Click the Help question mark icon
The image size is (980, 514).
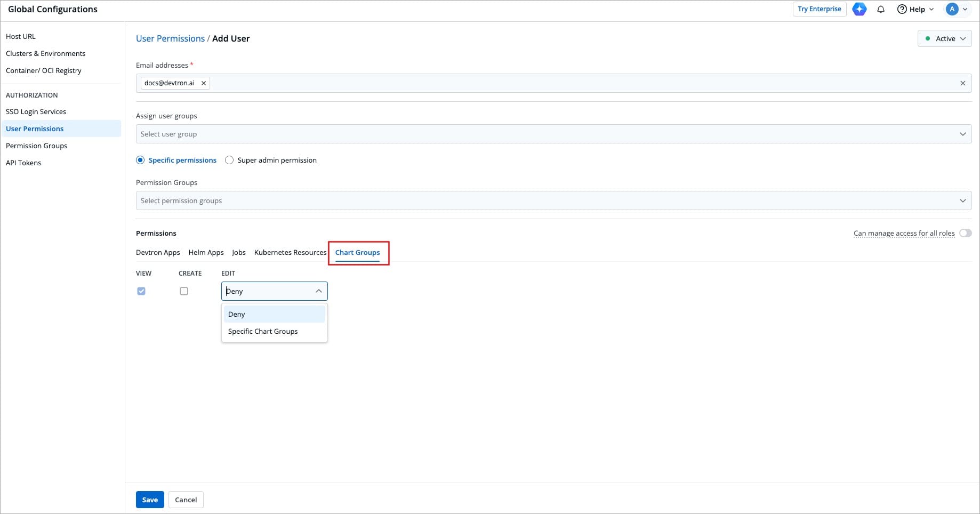pyautogui.click(x=902, y=9)
